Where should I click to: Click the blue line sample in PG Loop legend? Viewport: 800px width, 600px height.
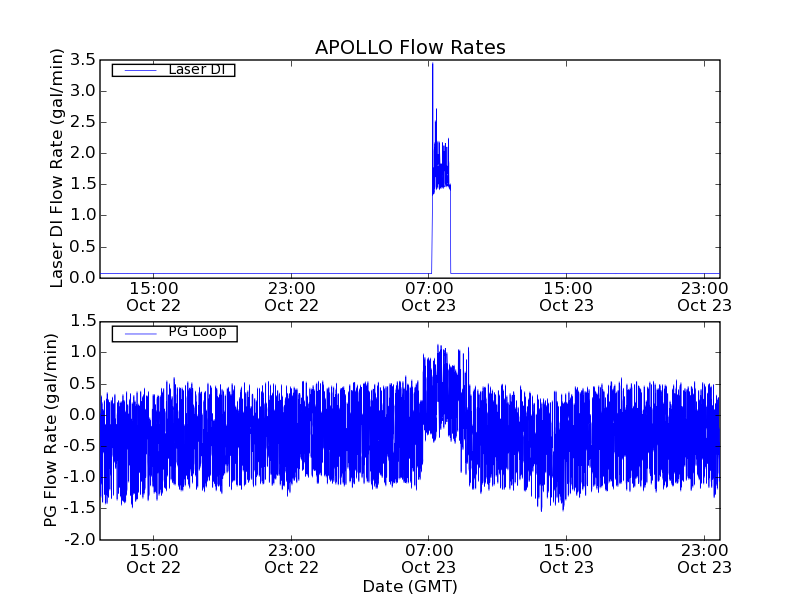point(140,334)
